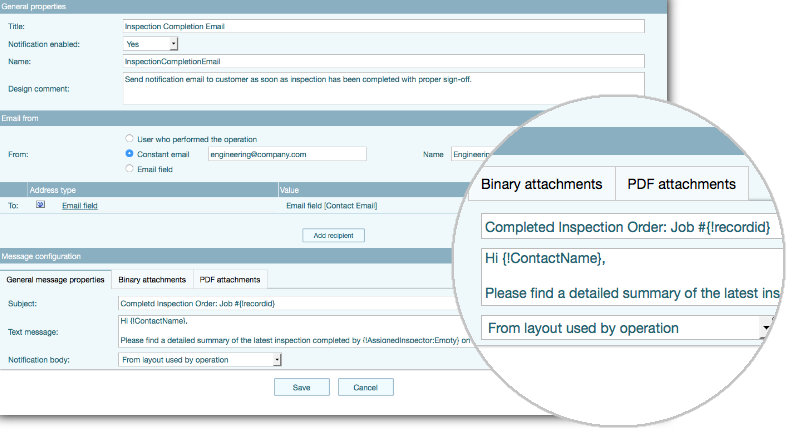Click the Cancel button

click(365, 387)
